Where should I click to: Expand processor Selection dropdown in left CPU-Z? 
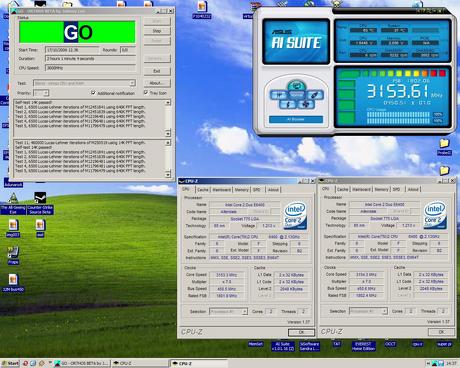[228, 311]
